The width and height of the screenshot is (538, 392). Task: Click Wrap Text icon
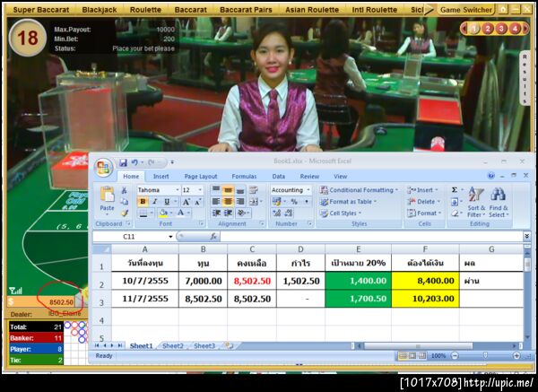(254, 190)
